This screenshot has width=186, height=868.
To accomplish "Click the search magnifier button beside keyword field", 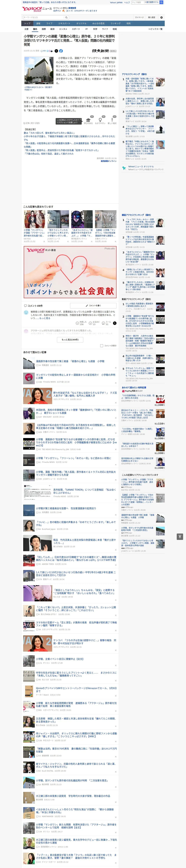I will tap(66, 17).
